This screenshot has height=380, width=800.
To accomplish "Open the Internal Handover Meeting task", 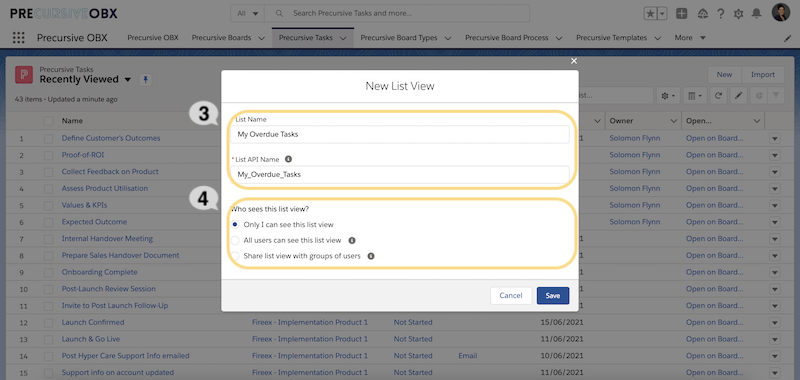I will [x=107, y=239].
